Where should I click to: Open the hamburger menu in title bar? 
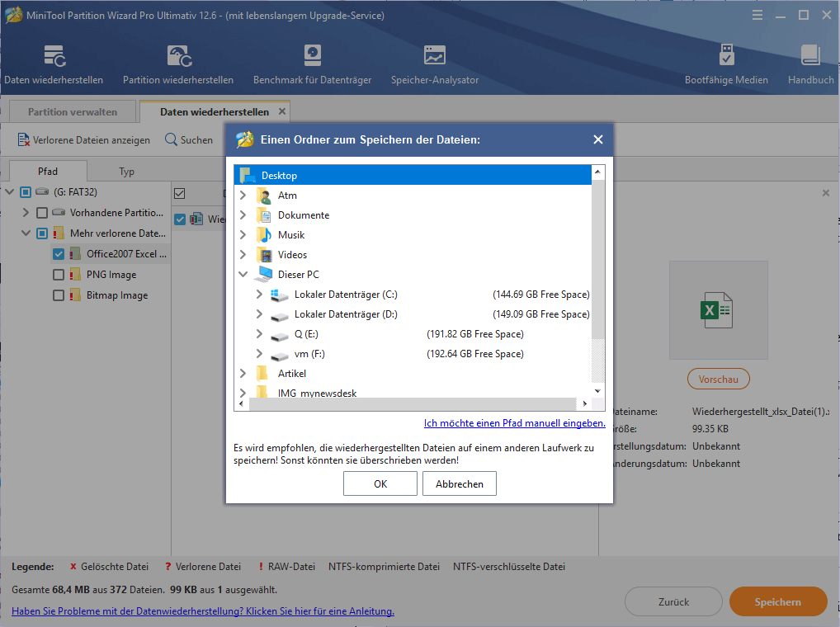757,15
